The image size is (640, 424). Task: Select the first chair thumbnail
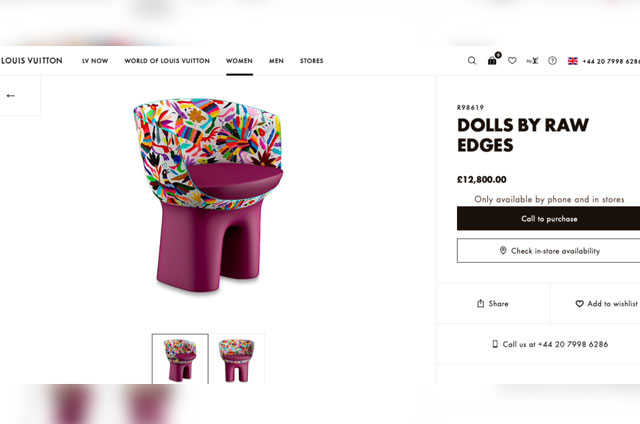[180, 359]
